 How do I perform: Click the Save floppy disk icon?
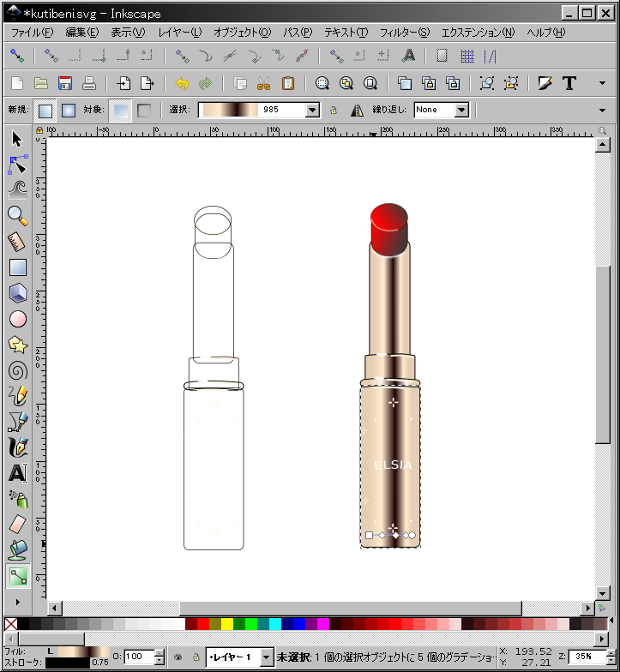tap(65, 83)
